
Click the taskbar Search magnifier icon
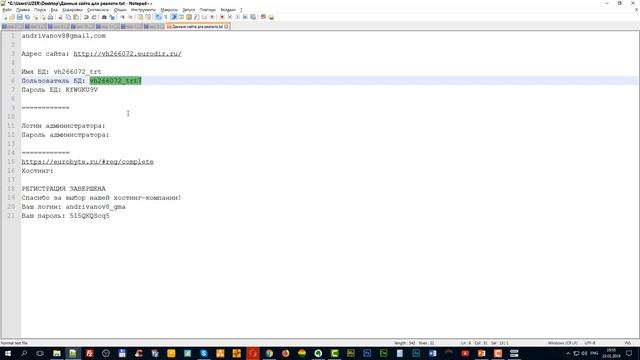pyautogui.click(x=24, y=353)
